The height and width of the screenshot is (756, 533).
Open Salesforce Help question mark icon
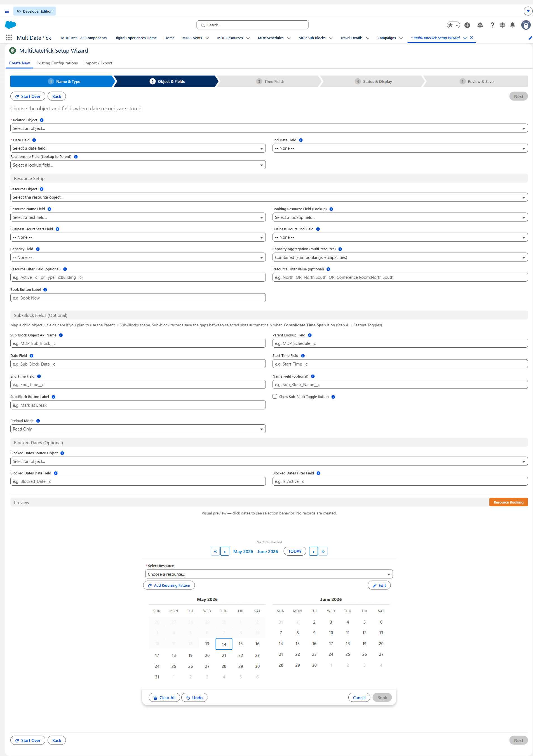click(492, 25)
